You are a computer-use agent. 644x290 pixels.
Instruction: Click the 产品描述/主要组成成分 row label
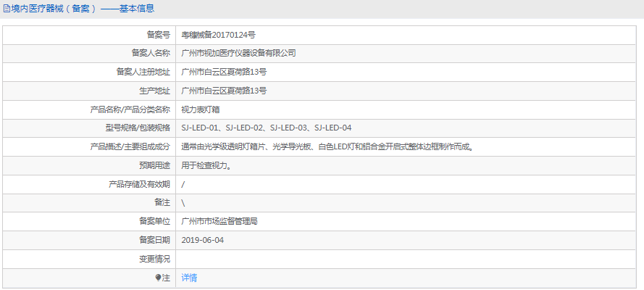click(x=130, y=146)
